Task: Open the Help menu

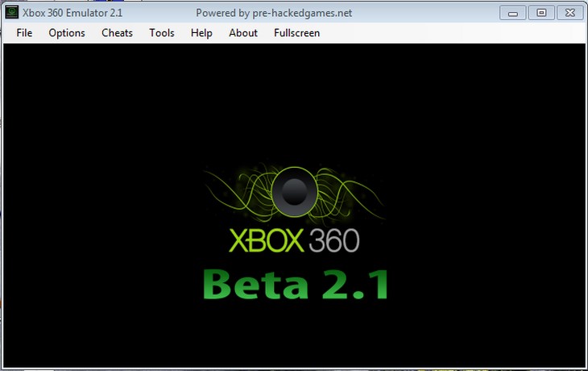Action: click(201, 33)
